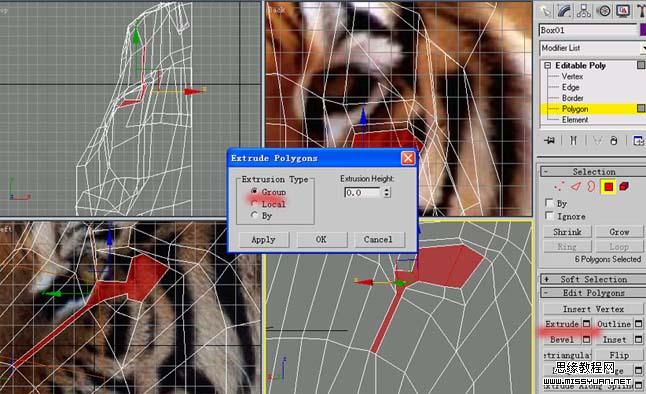The height and width of the screenshot is (394, 646).
Task: Click the Pin Stack icon
Action: coord(549,141)
